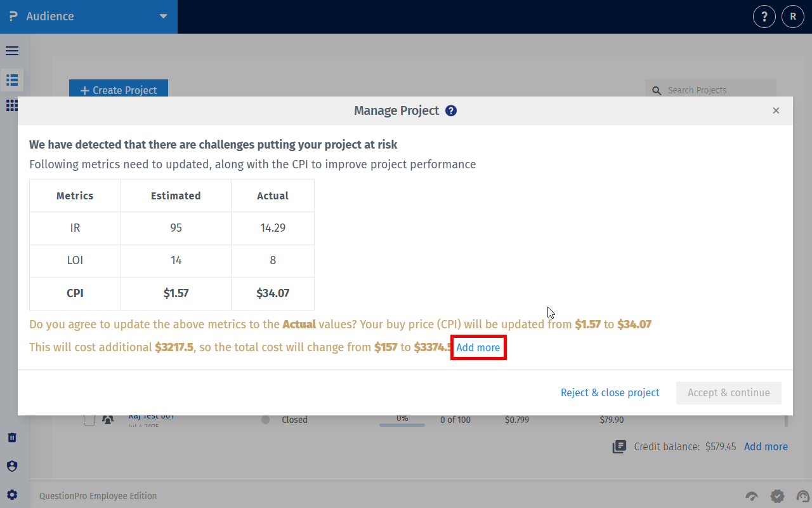Click the headset support icon at bottom right

(x=803, y=495)
